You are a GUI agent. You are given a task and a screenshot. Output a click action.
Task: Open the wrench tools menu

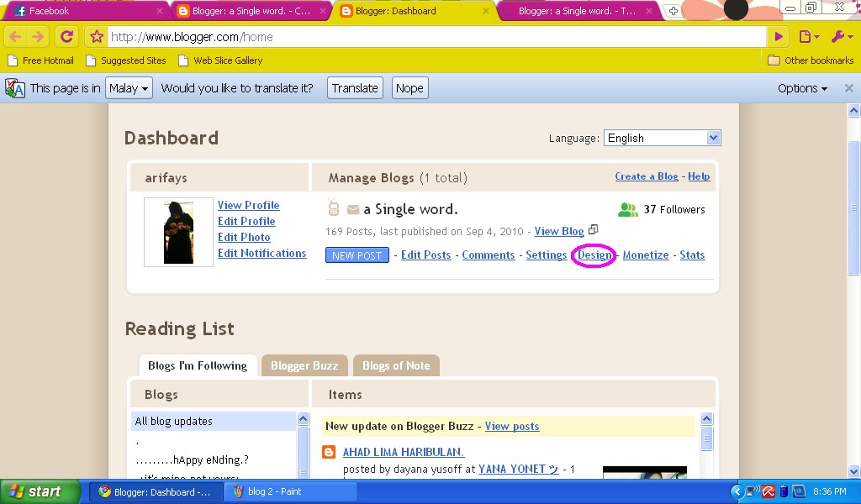[841, 37]
